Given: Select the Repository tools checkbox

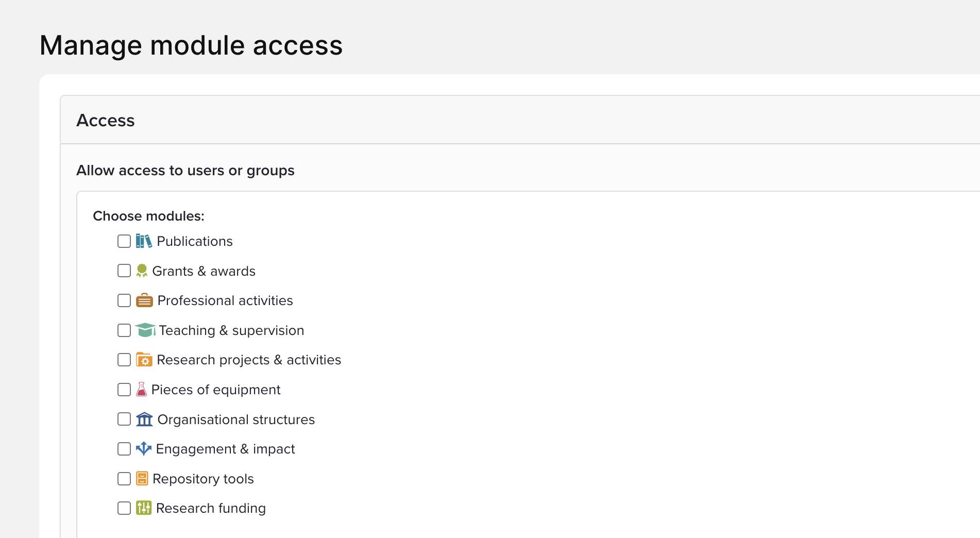Looking at the screenshot, I should (x=124, y=479).
